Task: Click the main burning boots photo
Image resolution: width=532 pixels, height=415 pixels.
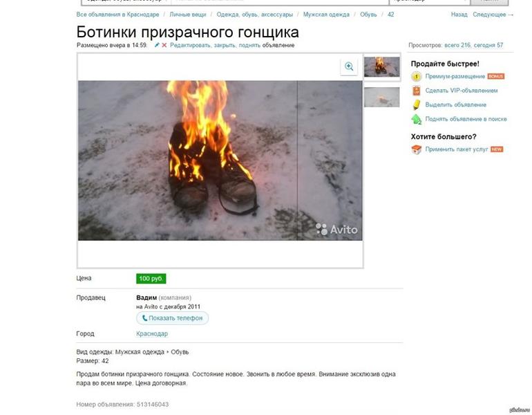Action: [220, 160]
